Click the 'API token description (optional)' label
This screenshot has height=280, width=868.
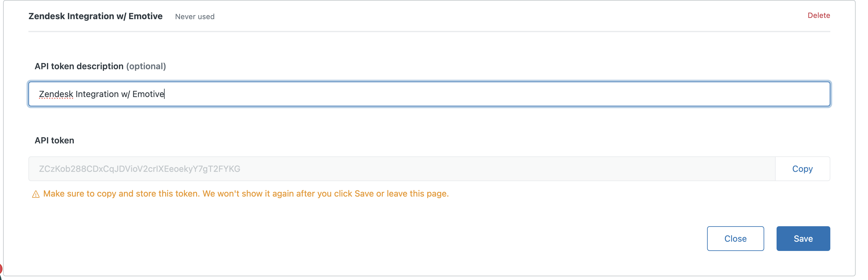click(x=100, y=66)
